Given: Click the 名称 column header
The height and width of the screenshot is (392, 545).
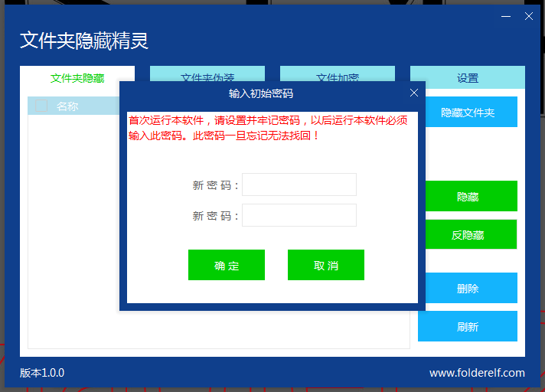Looking at the screenshot, I should click(67, 106).
